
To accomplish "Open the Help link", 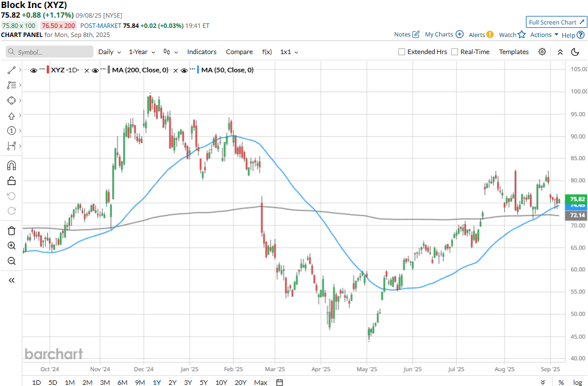I will [x=573, y=35].
